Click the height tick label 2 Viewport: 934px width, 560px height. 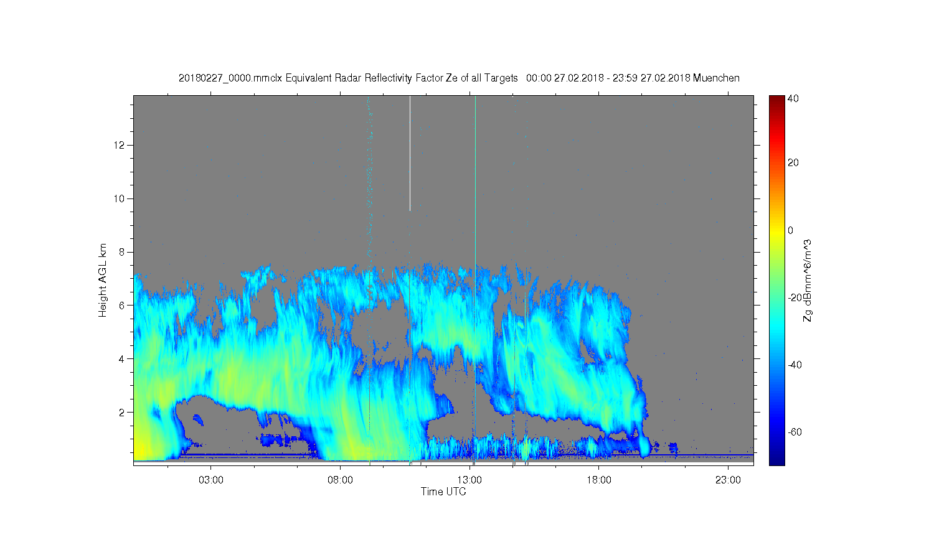point(123,412)
